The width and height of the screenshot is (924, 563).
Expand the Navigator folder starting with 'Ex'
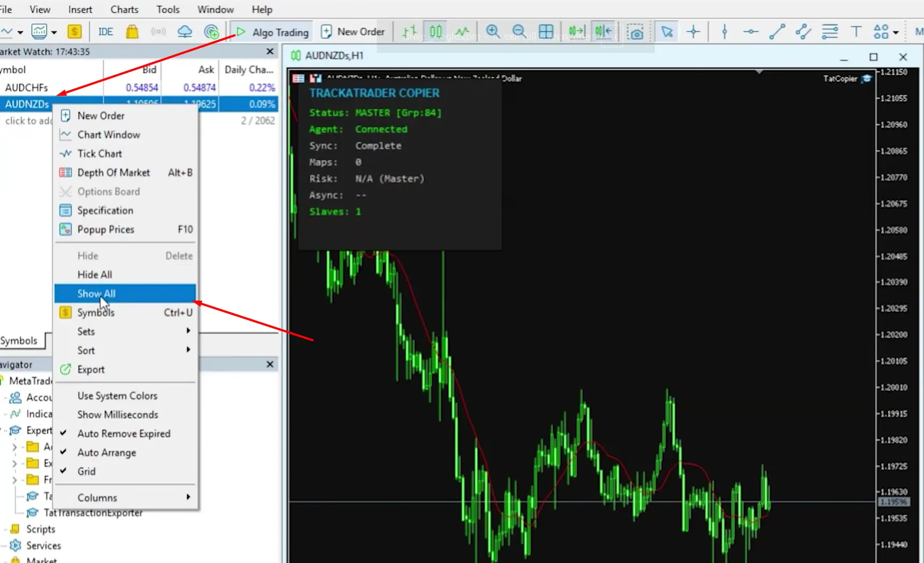click(15, 463)
